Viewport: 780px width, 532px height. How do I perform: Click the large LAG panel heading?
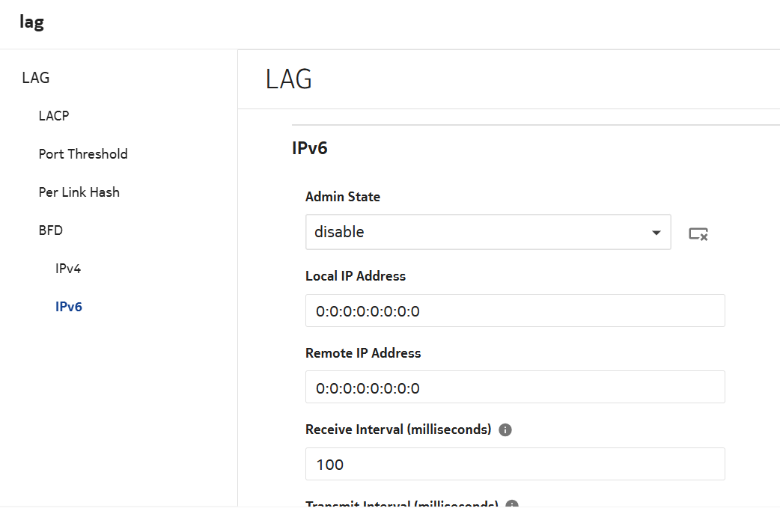click(289, 79)
